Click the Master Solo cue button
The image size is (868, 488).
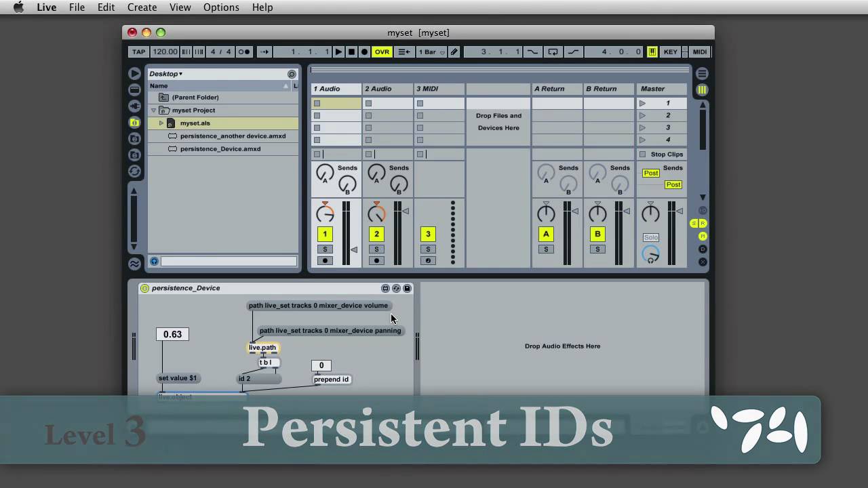coord(651,237)
